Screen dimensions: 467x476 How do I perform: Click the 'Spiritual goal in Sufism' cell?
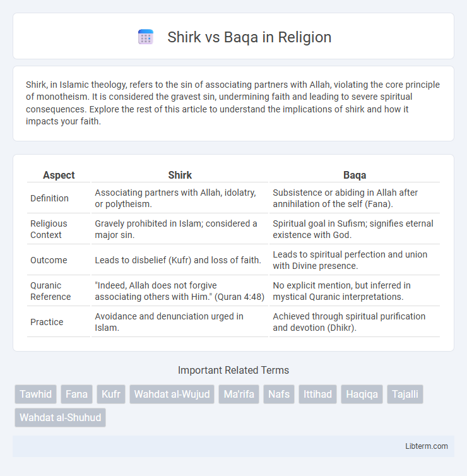(355, 229)
